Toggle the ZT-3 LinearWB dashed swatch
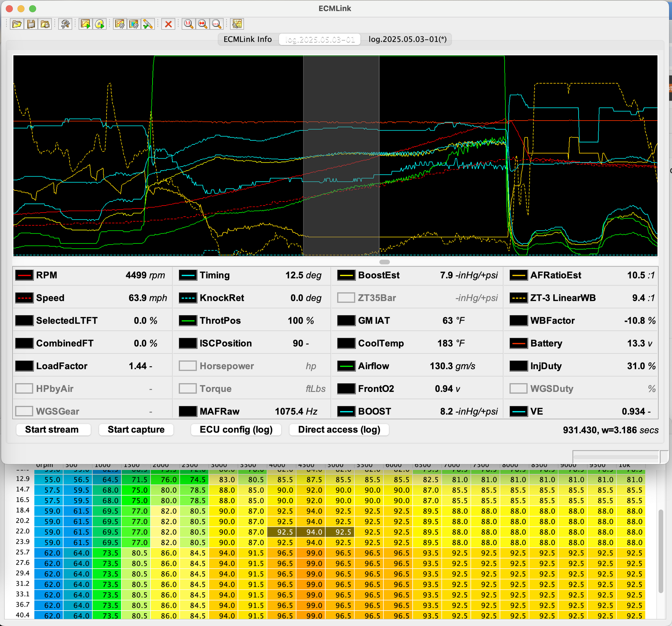The width and height of the screenshot is (672, 626). [x=518, y=298]
